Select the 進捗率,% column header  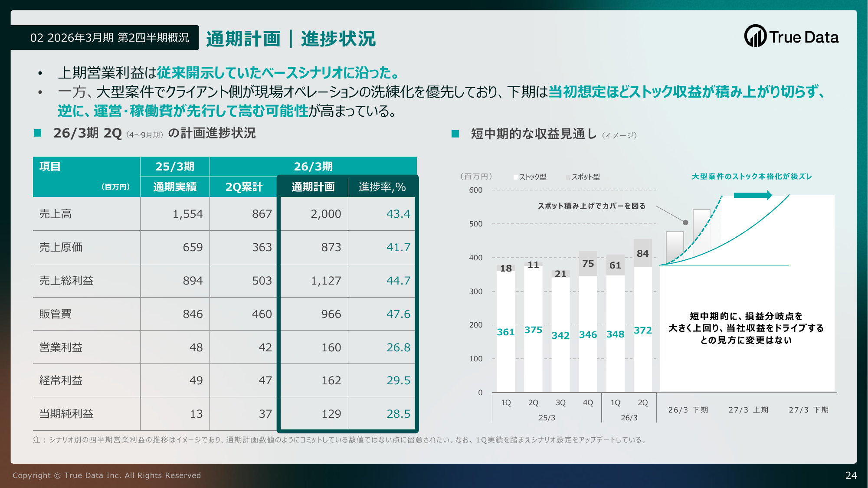[382, 187]
